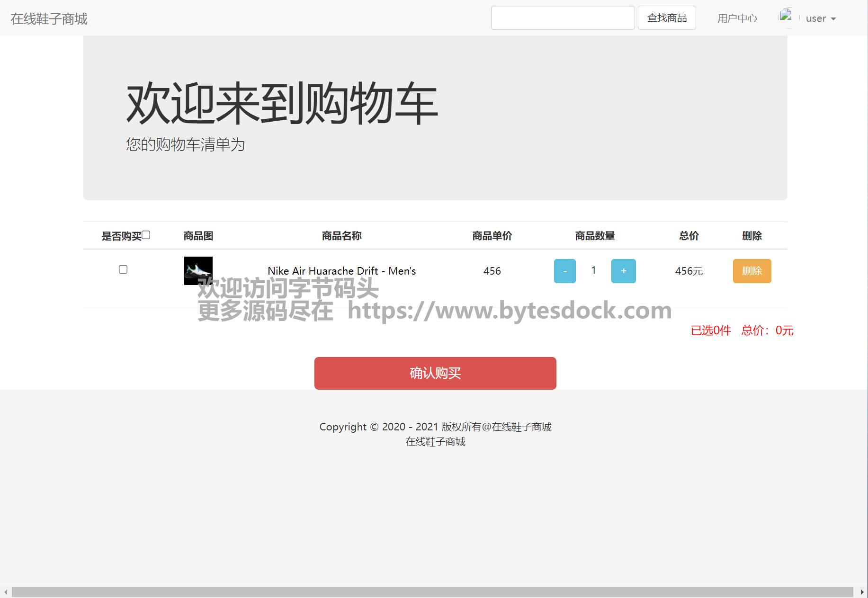Click the Nike shoe product thumbnail
The width and height of the screenshot is (868, 598).
tap(198, 270)
